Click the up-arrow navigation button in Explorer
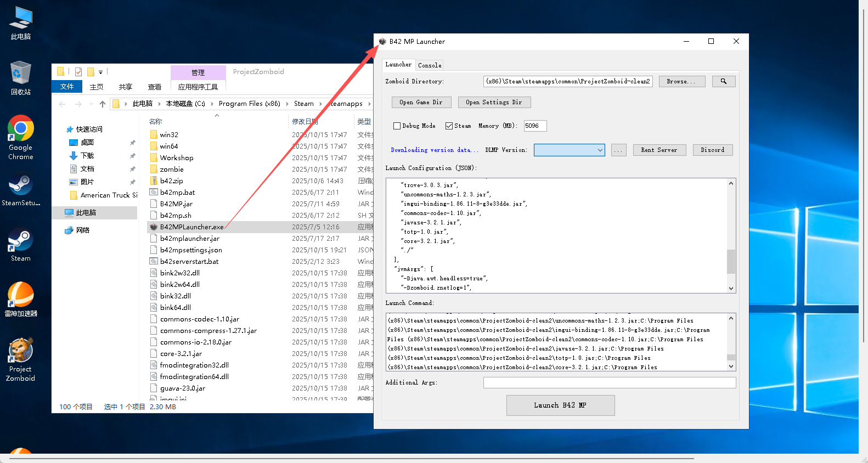The height and width of the screenshot is (463, 868). click(103, 104)
